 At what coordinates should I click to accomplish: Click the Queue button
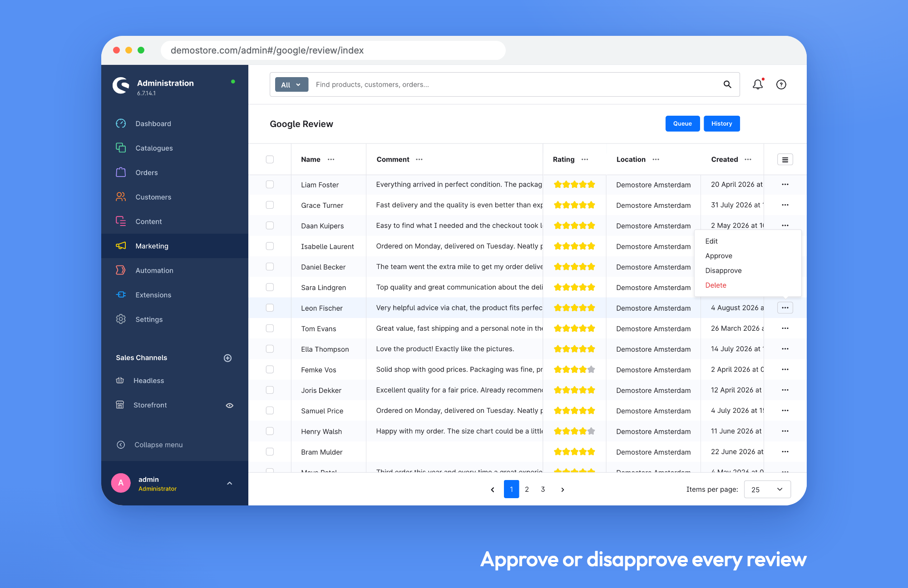[x=682, y=124]
